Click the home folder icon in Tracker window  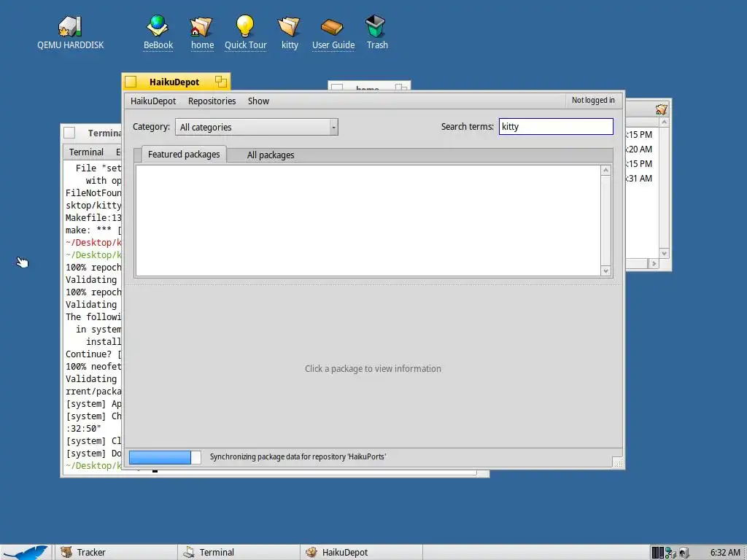pyautogui.click(x=661, y=109)
